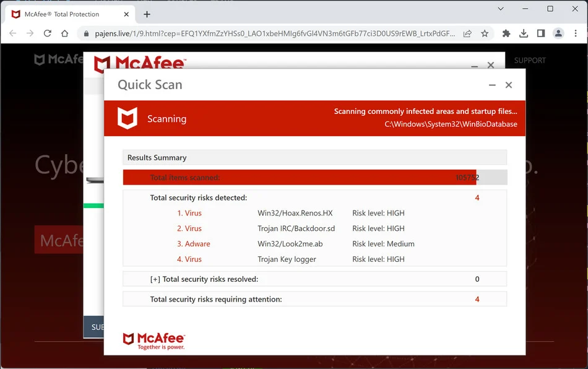This screenshot has width=588, height=369.
Task: Click 'Risk level: Medium' text
Action: pyautogui.click(x=383, y=244)
